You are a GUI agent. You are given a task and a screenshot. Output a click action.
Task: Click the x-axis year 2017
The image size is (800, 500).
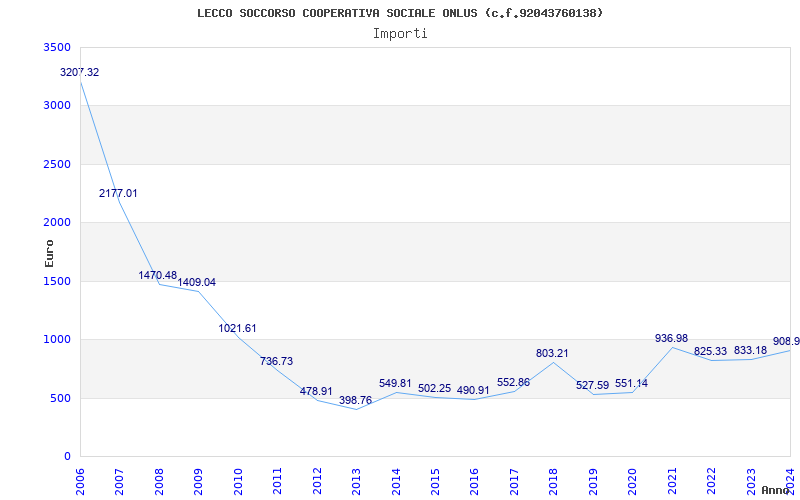pos(514,481)
